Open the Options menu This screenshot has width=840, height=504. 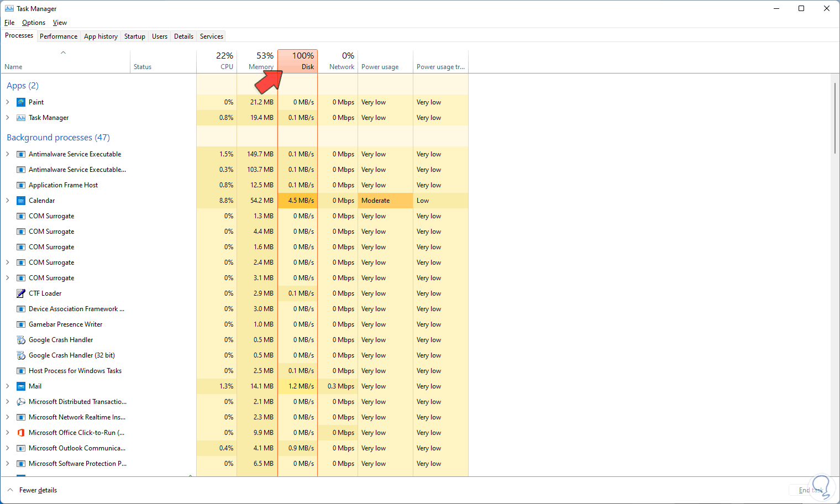pyautogui.click(x=34, y=23)
